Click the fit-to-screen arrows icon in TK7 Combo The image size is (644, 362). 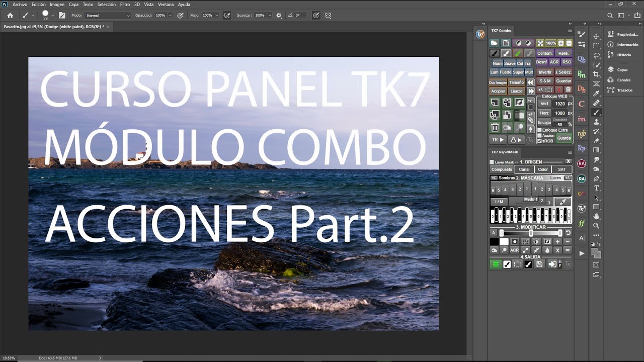(x=540, y=43)
